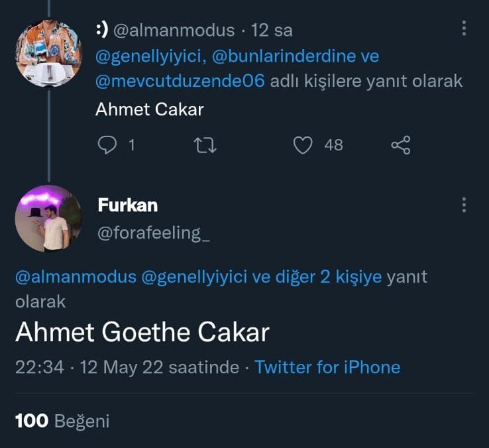Open more options on Furkan's tweet
Screen dimensions: 489x448
(464, 205)
